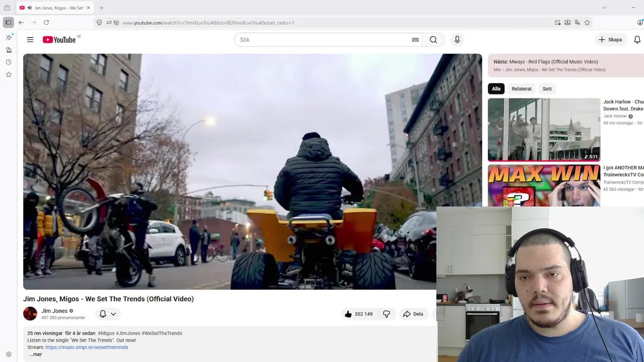644x362 pixels.
Task: Click the I got ANOTHER MA video title
Action: [623, 171]
